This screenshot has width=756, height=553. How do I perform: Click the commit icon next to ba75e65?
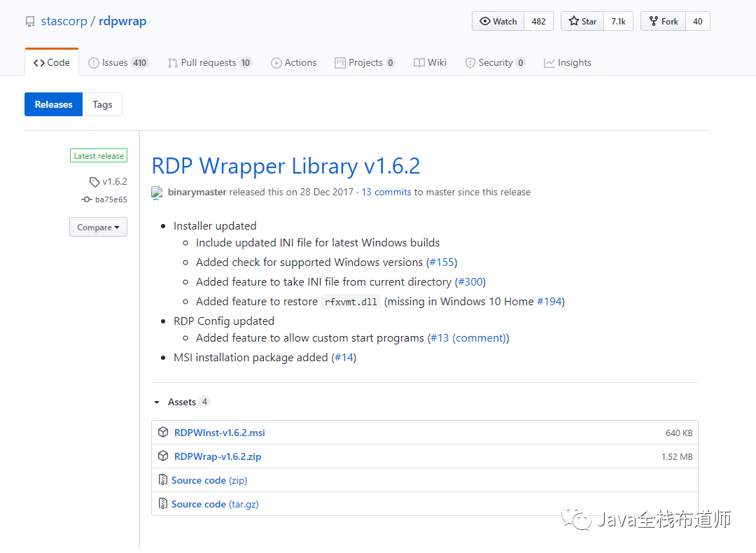pos(87,199)
